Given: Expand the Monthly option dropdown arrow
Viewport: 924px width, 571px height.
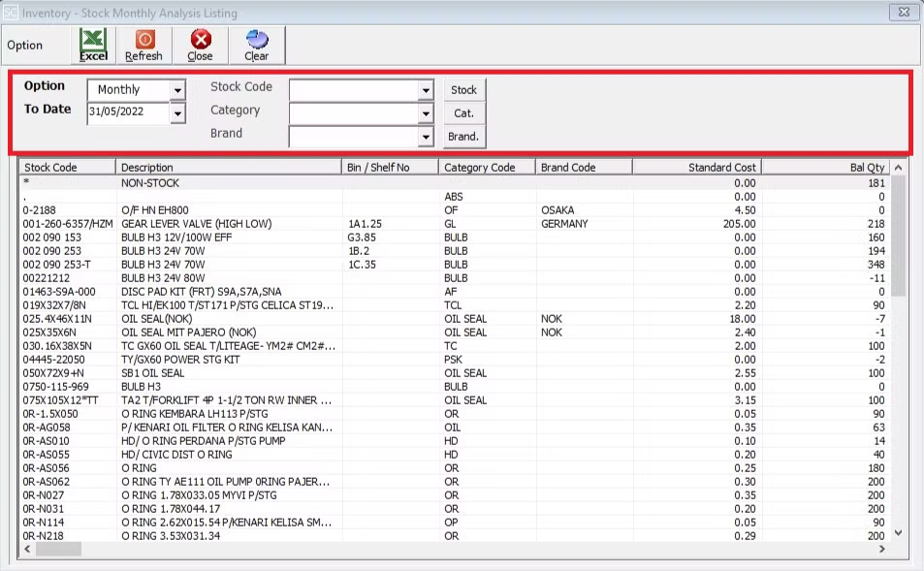Looking at the screenshot, I should click(177, 90).
